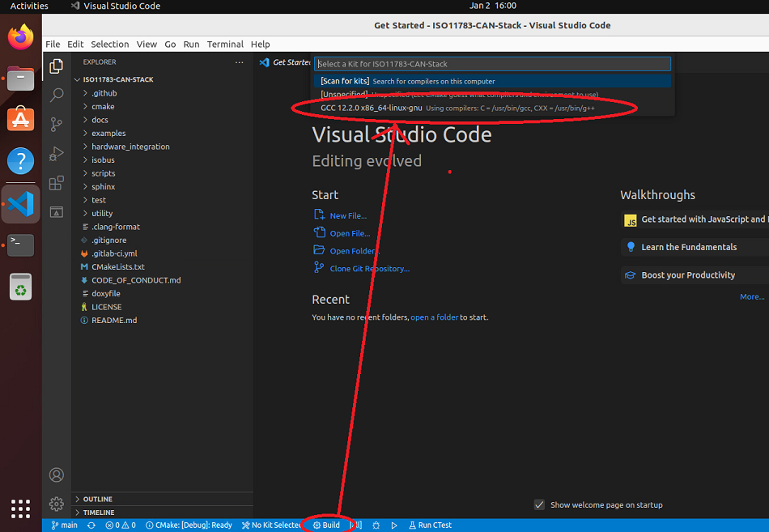Open the Search view in activity bar
The height and width of the screenshot is (532, 769).
[x=57, y=96]
